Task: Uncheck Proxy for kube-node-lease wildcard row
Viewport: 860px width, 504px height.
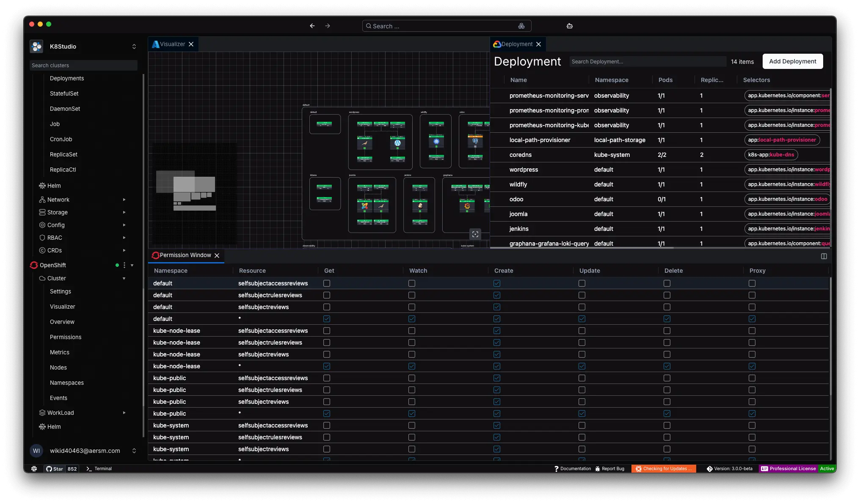Action: click(752, 366)
